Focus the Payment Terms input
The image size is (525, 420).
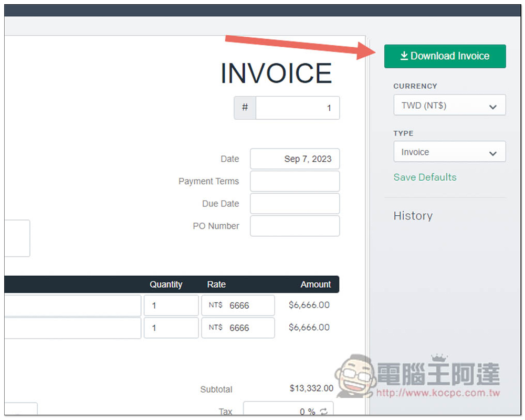tap(295, 181)
